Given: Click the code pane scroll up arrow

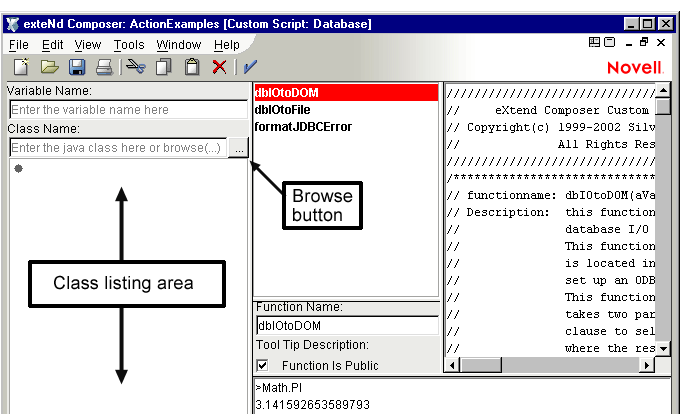Looking at the screenshot, I should [x=663, y=91].
